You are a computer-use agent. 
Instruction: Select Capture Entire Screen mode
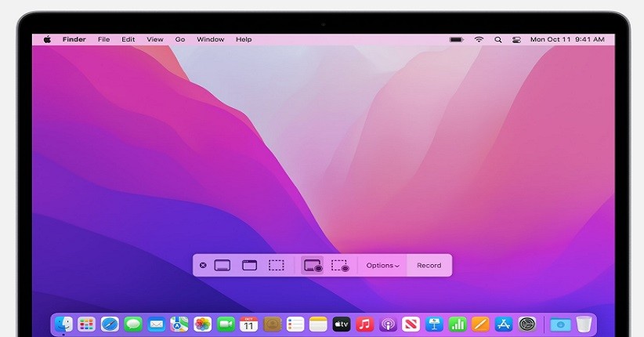(223, 266)
